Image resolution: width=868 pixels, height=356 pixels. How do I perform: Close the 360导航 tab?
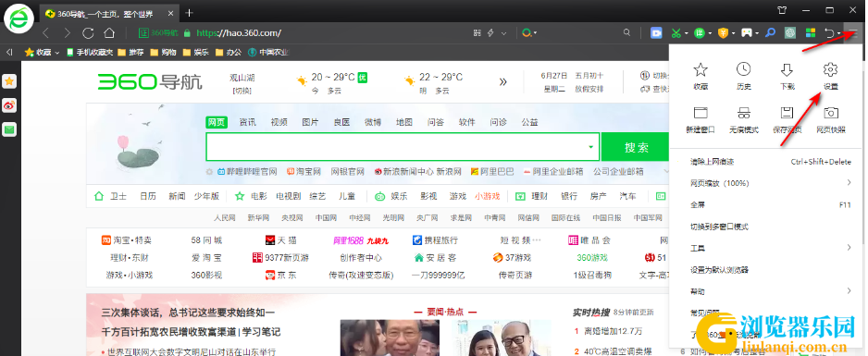click(x=171, y=13)
